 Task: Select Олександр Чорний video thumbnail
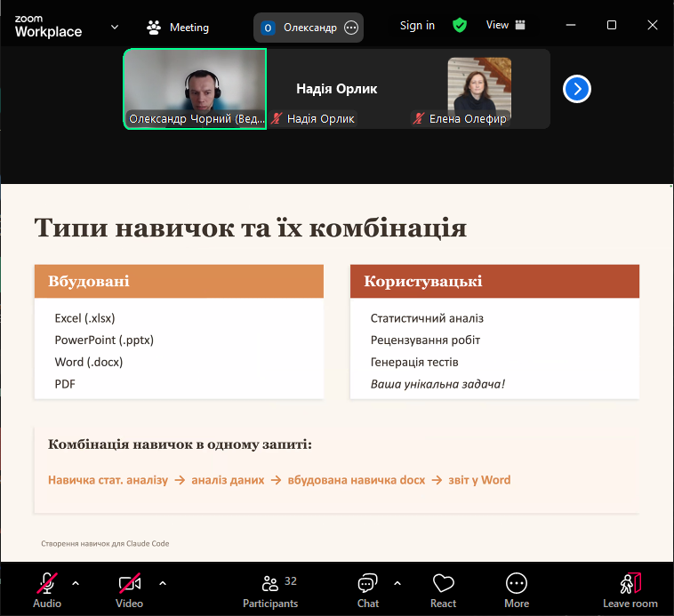click(x=195, y=88)
